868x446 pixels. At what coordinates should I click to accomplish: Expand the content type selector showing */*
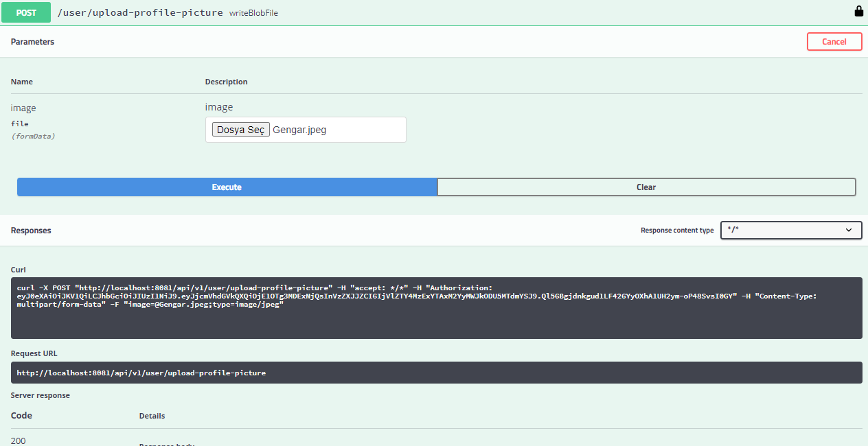[x=790, y=230]
